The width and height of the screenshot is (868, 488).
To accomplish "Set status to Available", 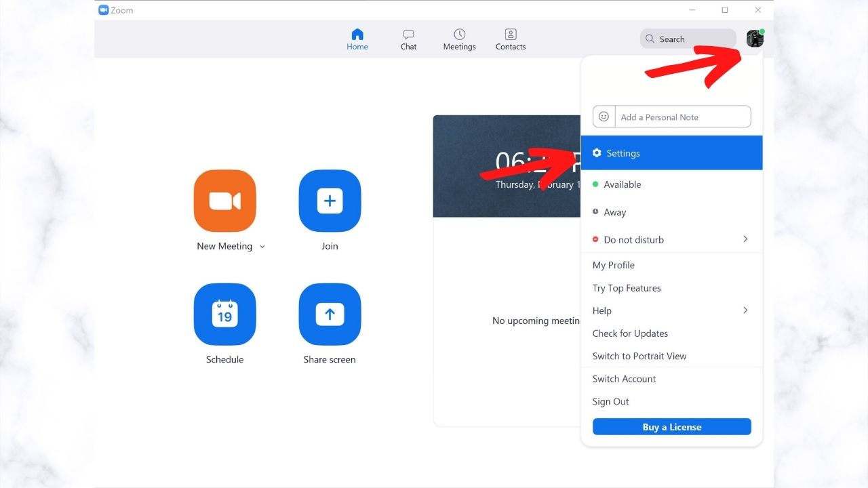I will [622, 184].
